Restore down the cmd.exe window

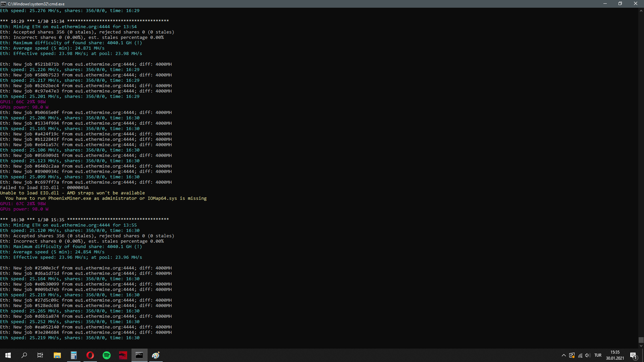[x=620, y=4]
